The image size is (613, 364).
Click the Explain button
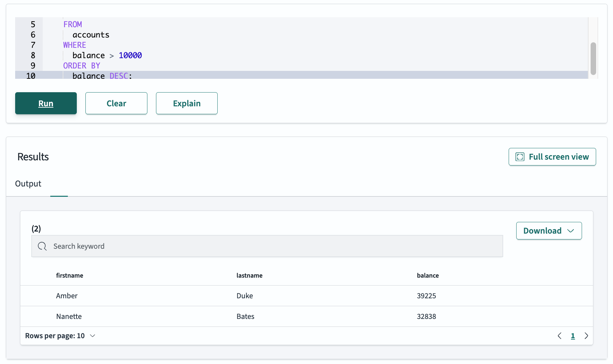[x=187, y=103]
